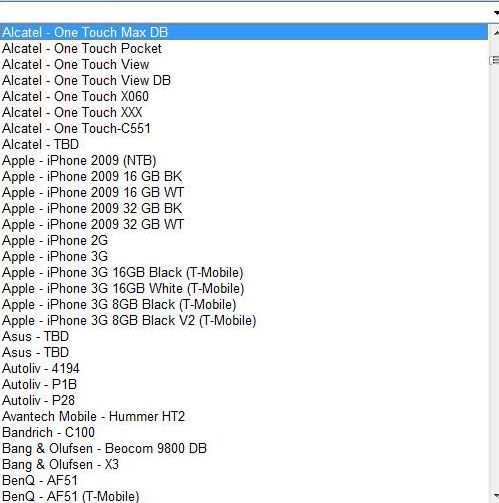Select Alcatel - One Touch Pocket

click(x=244, y=48)
